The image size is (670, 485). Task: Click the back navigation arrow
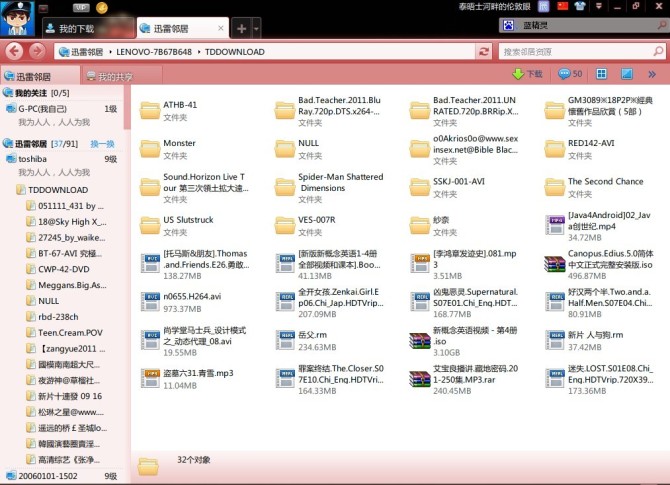tap(14, 52)
